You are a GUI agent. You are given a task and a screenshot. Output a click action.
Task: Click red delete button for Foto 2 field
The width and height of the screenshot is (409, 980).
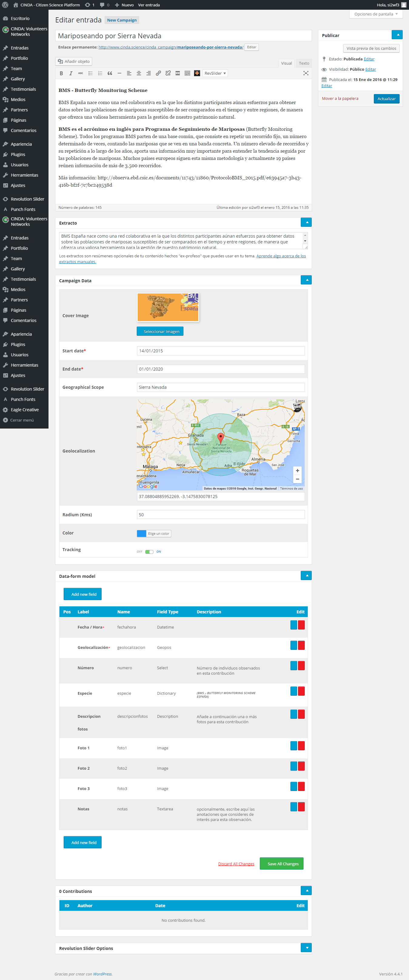(301, 766)
